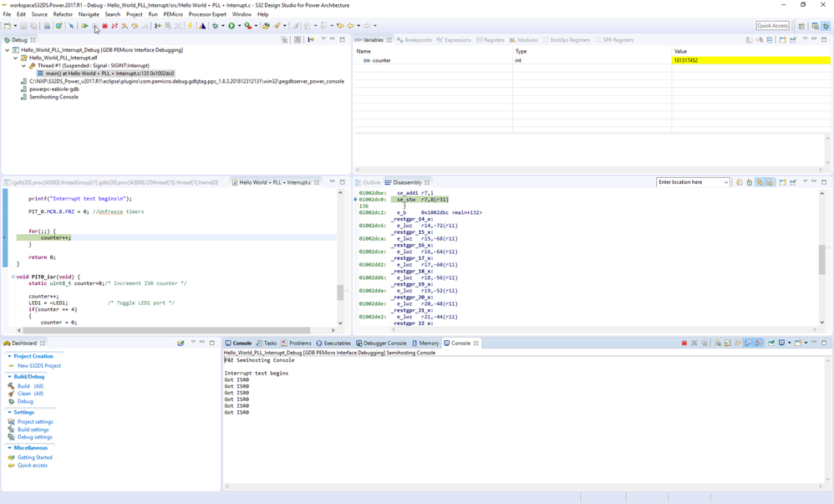Click the Quick Access field
Screen dimensions: 834x504
point(773,26)
